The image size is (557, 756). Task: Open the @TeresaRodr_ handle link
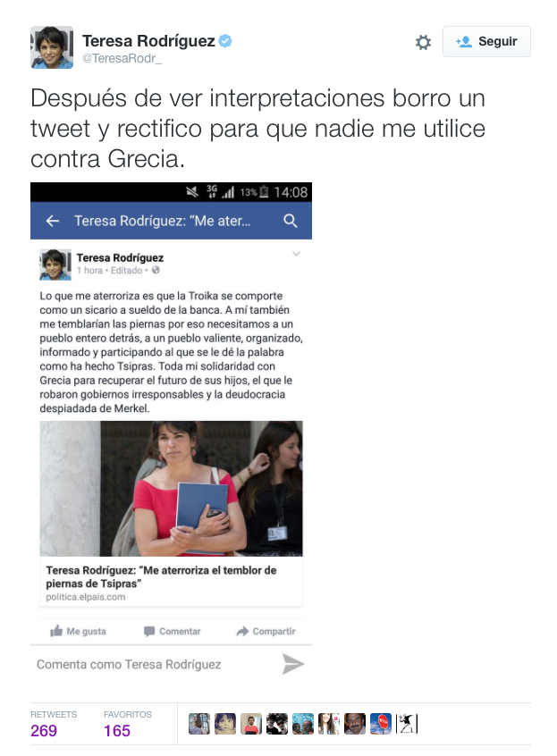[x=122, y=58]
